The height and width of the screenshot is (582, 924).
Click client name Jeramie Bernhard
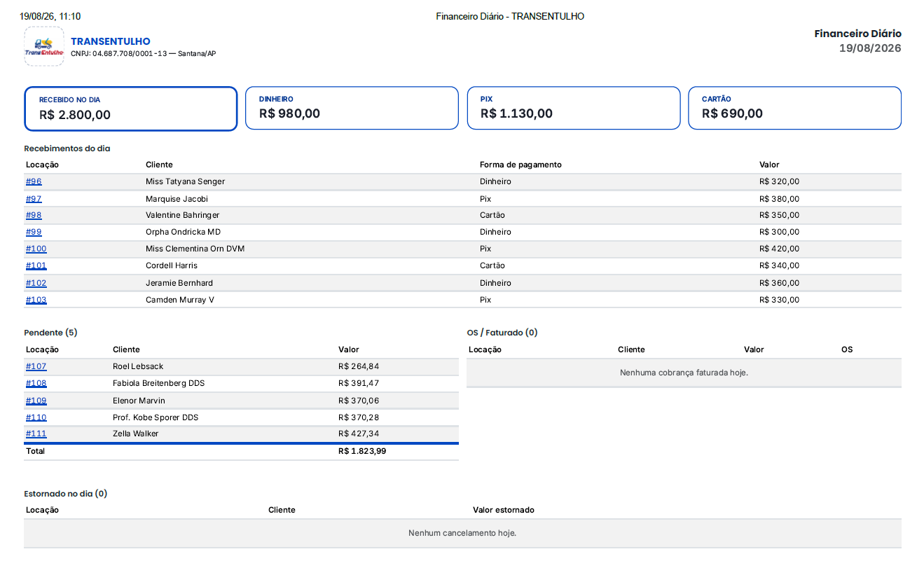coord(179,283)
